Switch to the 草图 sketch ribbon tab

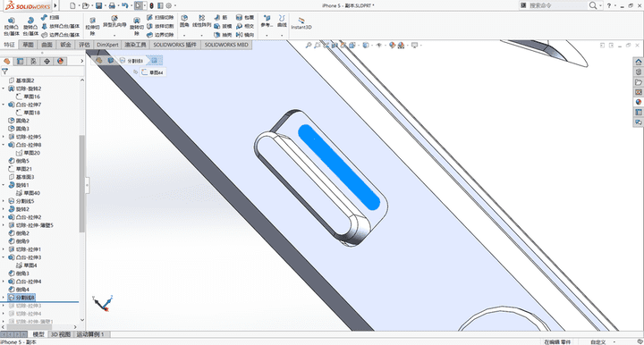pos(28,45)
